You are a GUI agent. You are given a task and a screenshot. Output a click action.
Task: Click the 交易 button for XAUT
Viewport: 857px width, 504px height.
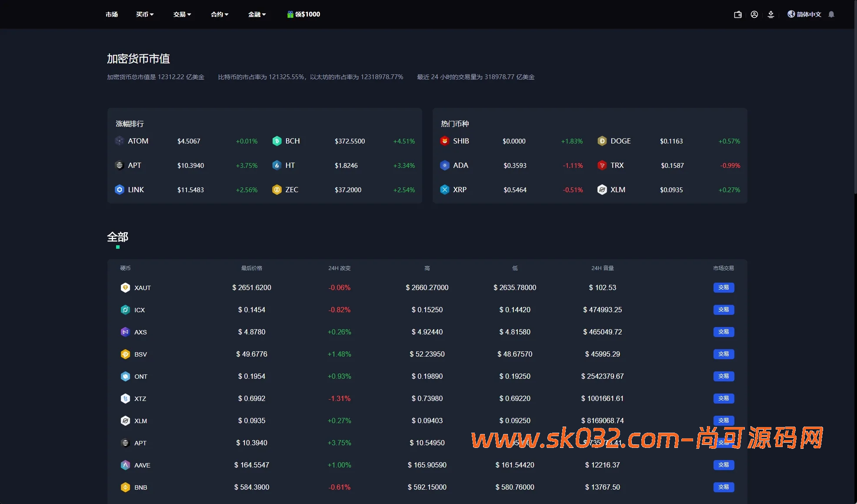724,287
